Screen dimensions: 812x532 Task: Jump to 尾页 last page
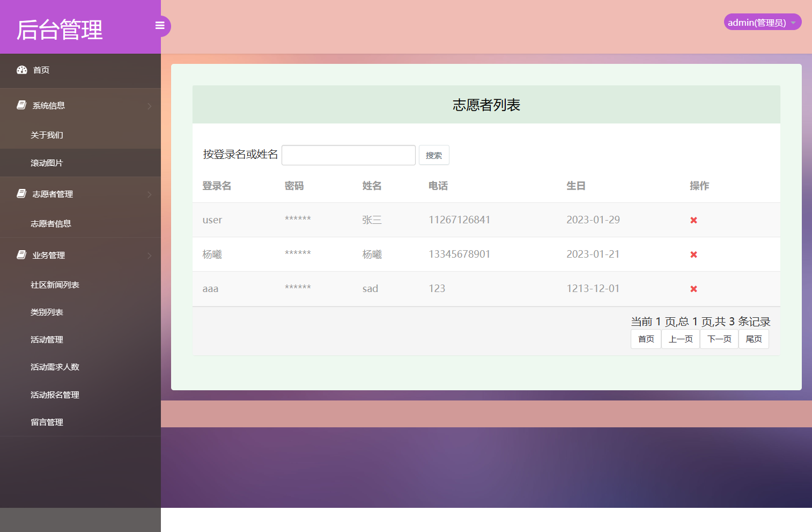pyautogui.click(x=754, y=339)
